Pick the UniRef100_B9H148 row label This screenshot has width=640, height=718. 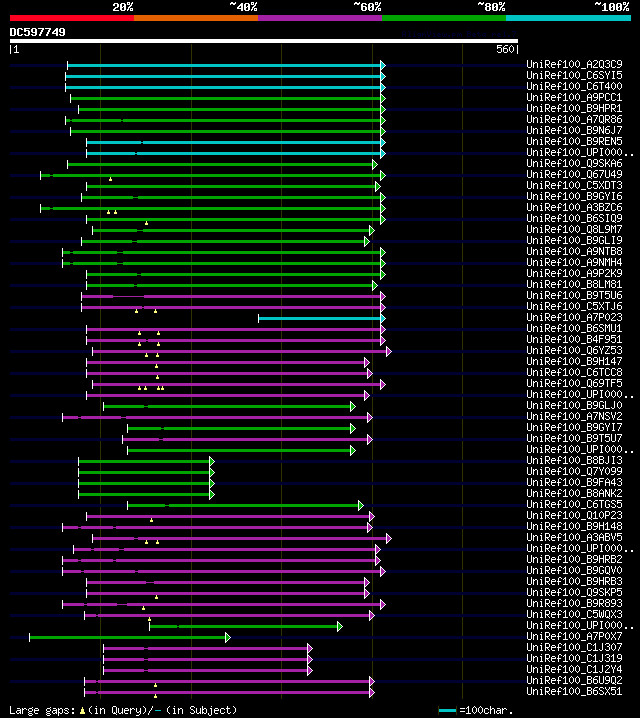574,526
